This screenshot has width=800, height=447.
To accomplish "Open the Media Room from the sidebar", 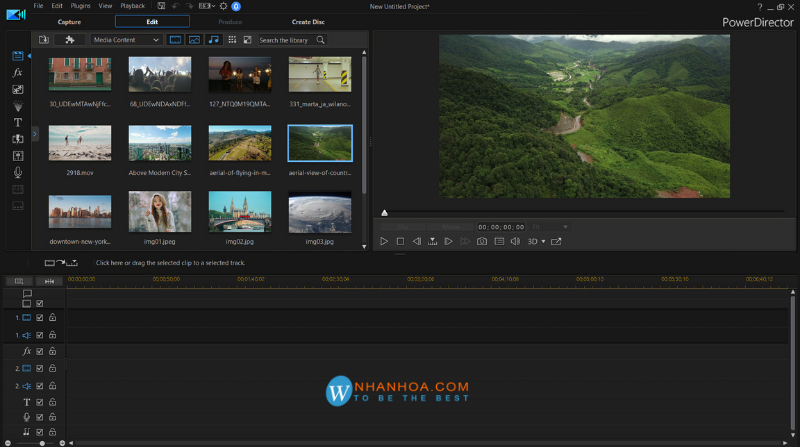I will pos(17,56).
